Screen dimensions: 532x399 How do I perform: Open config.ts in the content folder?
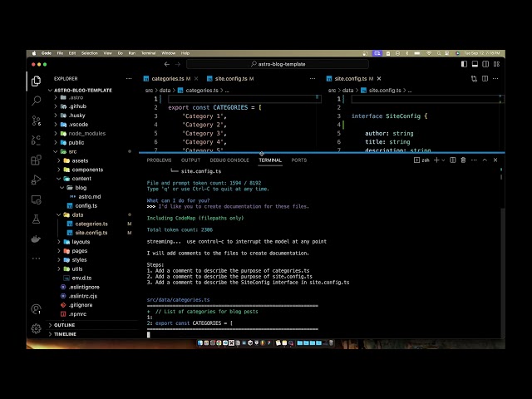(86, 205)
